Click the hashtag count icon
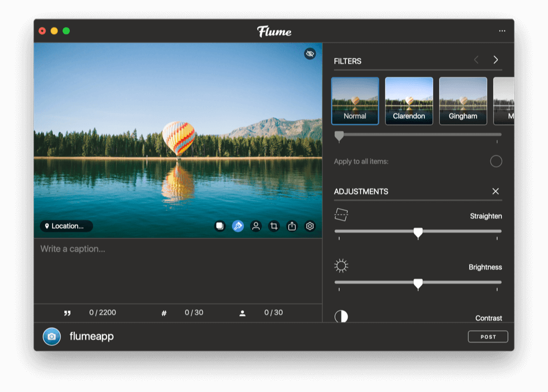Screen dimensions: 548x392 164,313
